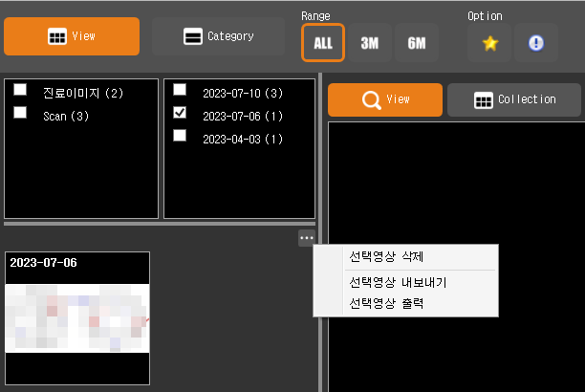Select the ALL range filter
585x392 pixels.
tap(322, 43)
